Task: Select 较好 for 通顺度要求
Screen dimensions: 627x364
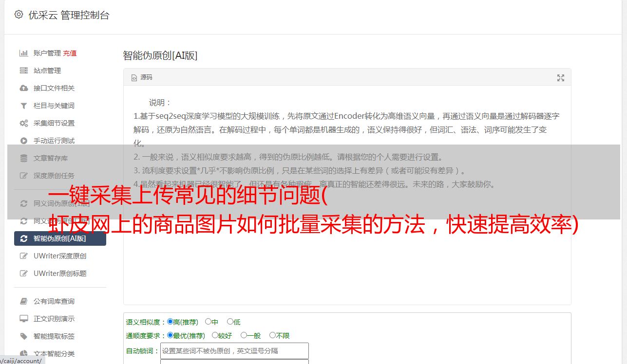Action: (x=215, y=335)
